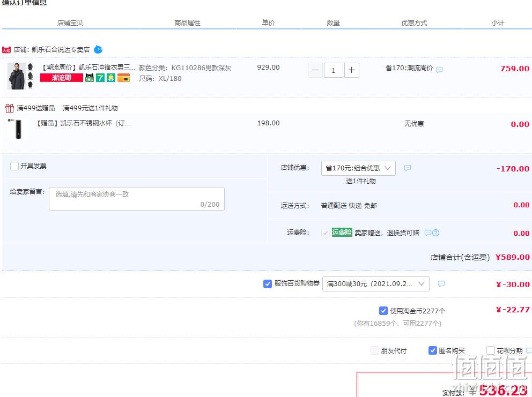Click the orange credit card badge icon

click(x=123, y=78)
